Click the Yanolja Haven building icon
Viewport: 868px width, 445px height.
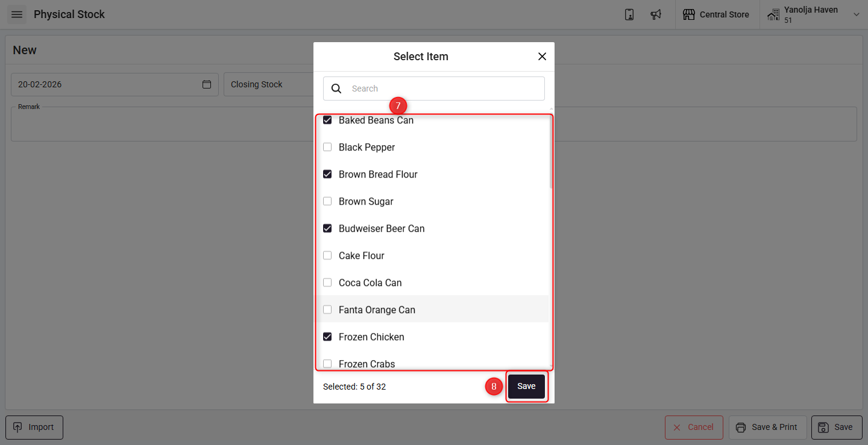773,15
